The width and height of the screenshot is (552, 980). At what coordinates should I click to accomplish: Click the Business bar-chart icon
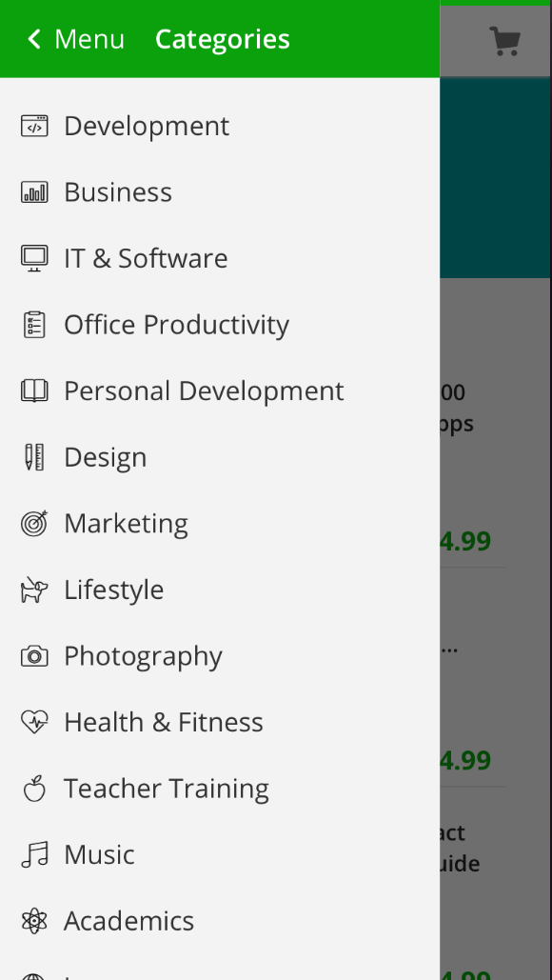tap(34, 191)
